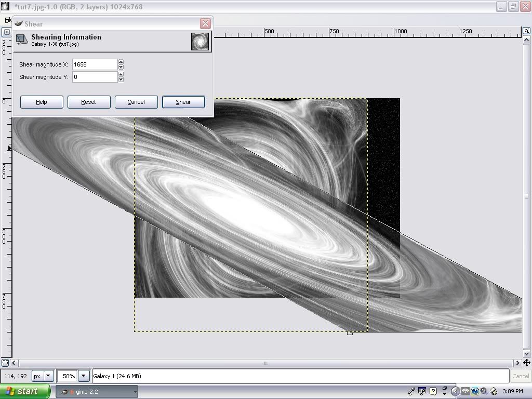Open the Windows start menu

(x=25, y=391)
